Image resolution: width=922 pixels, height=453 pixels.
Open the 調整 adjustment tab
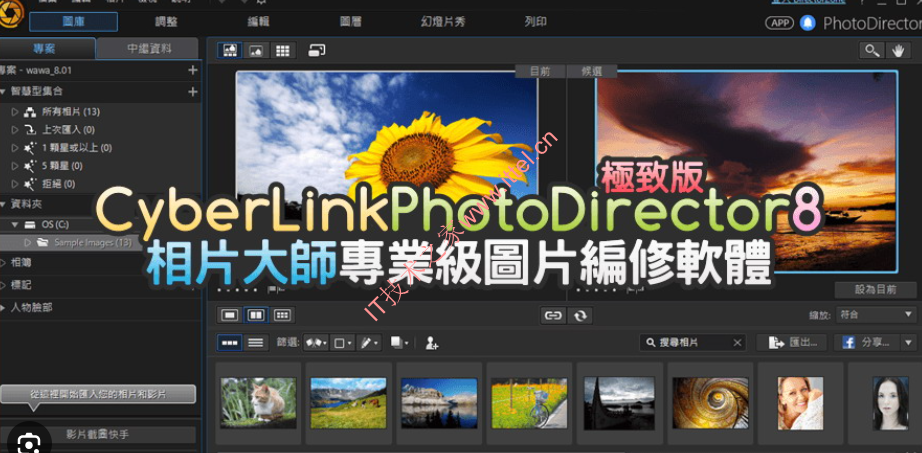(x=166, y=22)
